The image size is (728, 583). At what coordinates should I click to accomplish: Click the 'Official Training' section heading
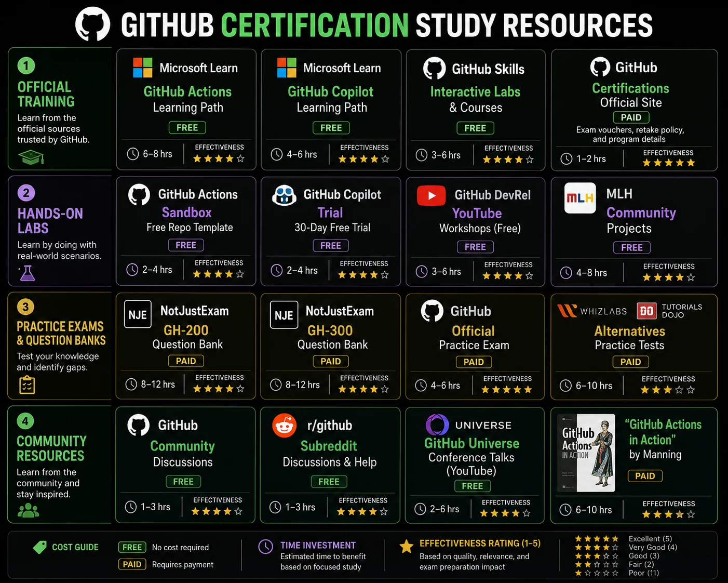click(x=46, y=94)
